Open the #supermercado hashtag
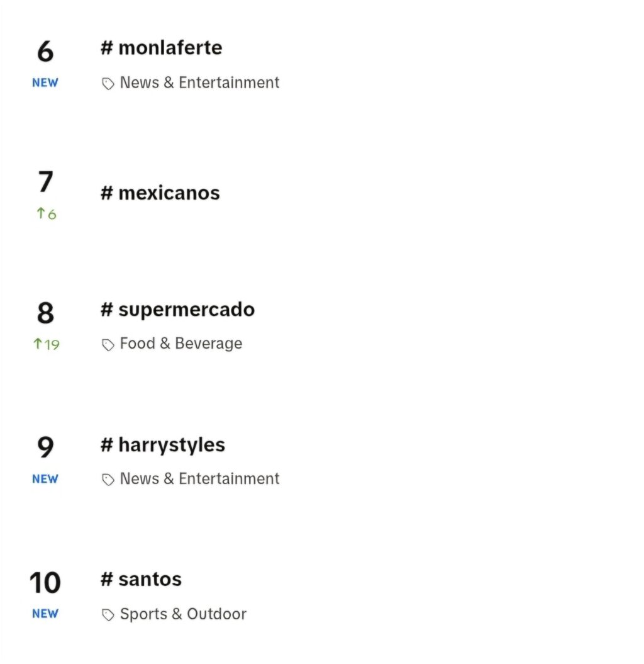Viewport: 644px width, 664px height. coord(178,310)
